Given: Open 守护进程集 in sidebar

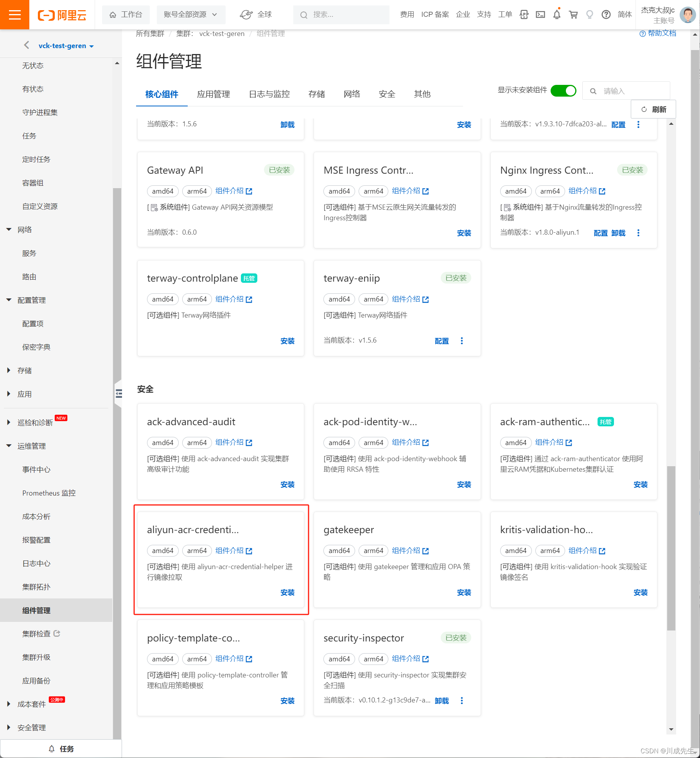Looking at the screenshot, I should [x=40, y=113].
